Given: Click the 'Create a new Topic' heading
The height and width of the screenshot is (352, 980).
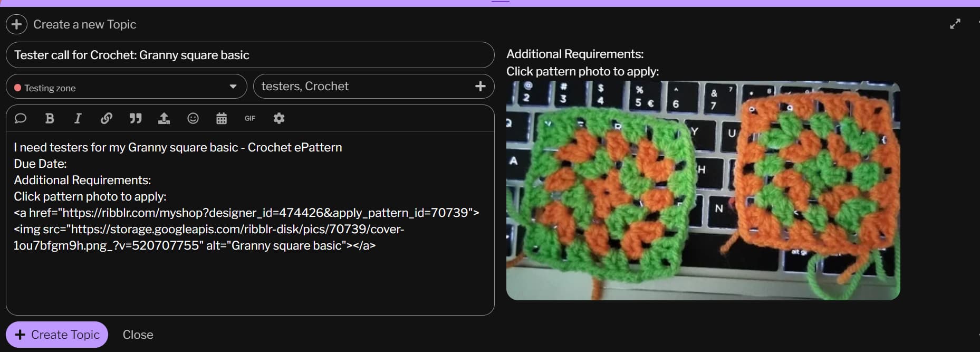Looking at the screenshot, I should click(84, 24).
